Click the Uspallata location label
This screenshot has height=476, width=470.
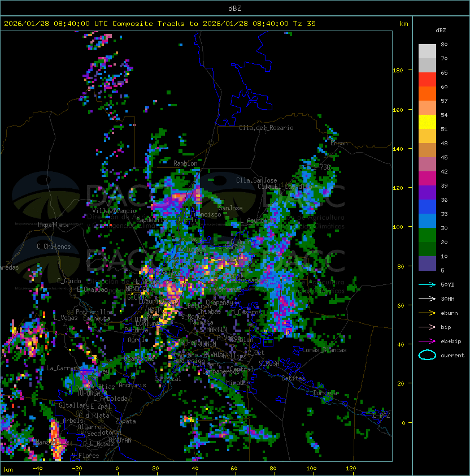[53, 225]
